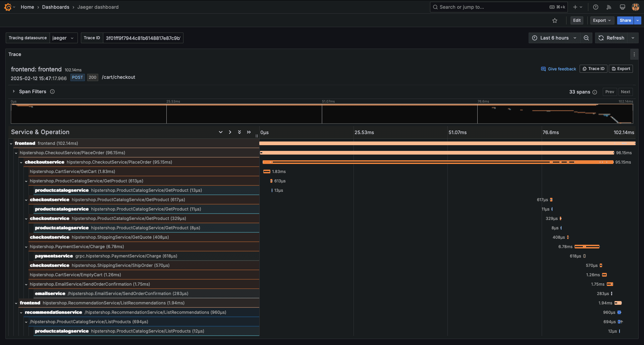Collapse the SendOrderConfirmation 1.75ms span

26,284
